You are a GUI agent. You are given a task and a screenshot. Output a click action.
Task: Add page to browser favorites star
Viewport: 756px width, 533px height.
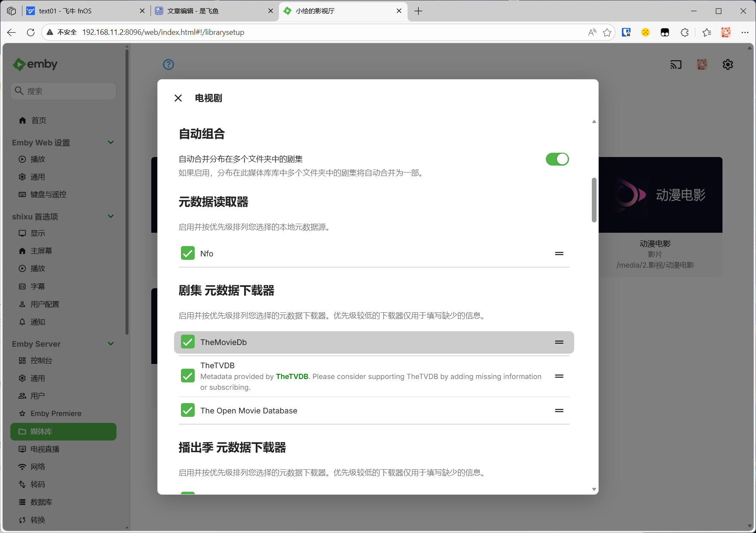[x=607, y=32]
